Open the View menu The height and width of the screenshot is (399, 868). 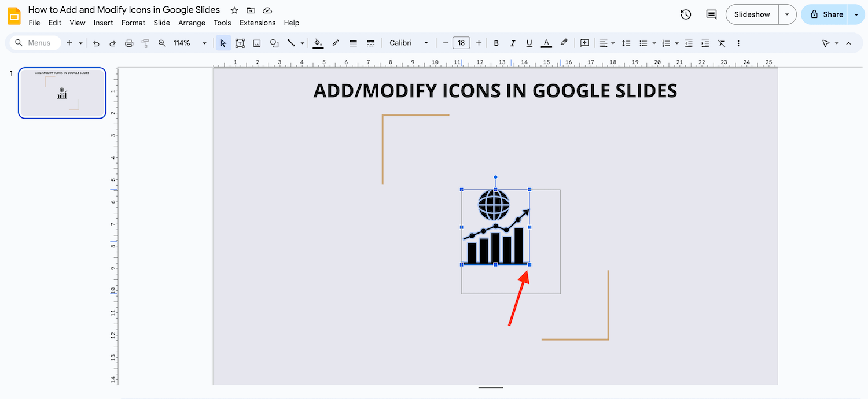(x=78, y=23)
